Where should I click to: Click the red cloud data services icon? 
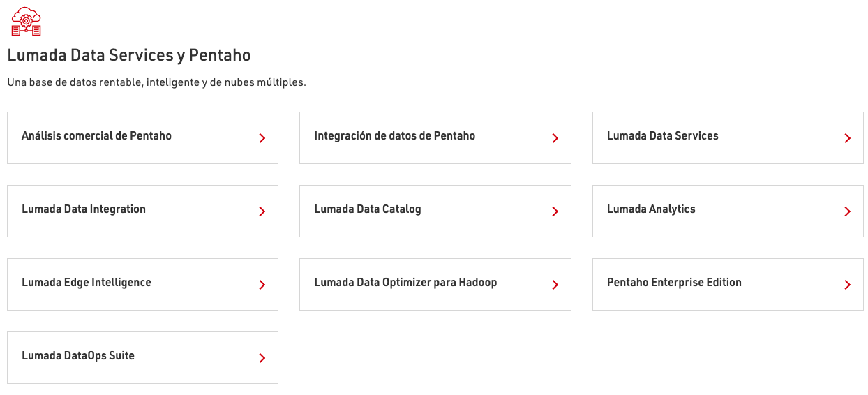[27, 21]
